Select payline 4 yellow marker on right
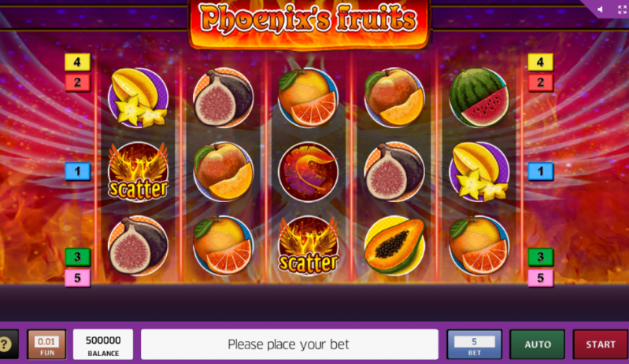The height and width of the screenshot is (364, 629). pos(540,62)
